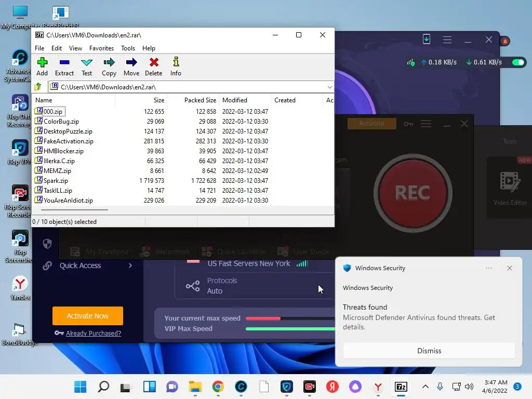Click the Activate Now button
Viewport: 532px width, 399px height.
coord(87,316)
